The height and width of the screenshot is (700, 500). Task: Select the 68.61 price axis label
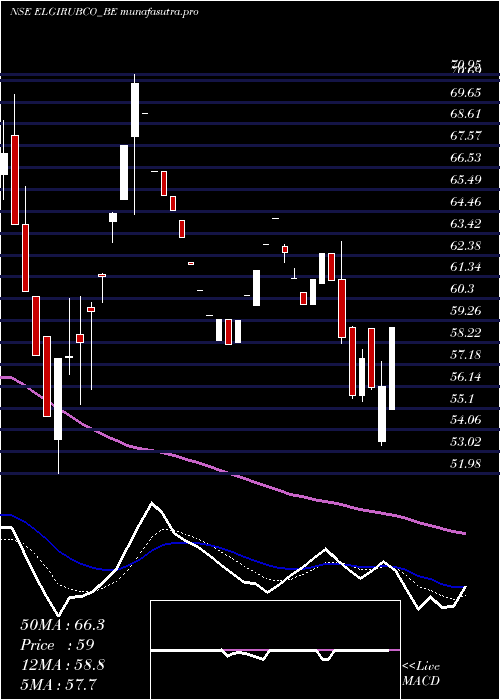(x=468, y=115)
